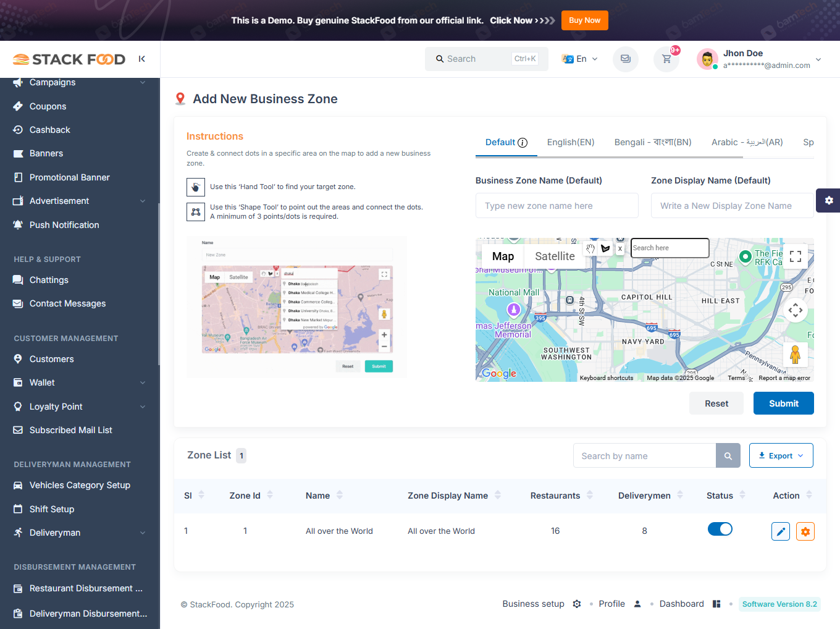Open Keyboard shortcuts map link
This screenshot has height=629, width=840.
click(607, 378)
